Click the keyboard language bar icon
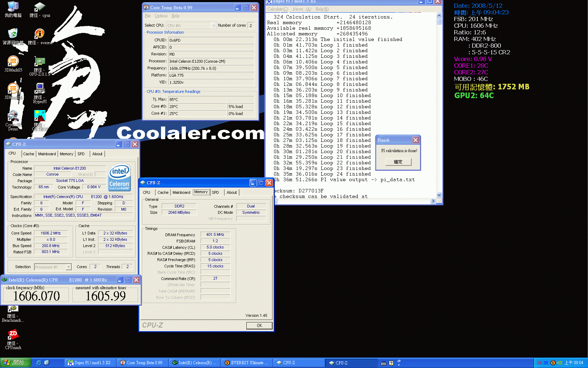 tap(384, 363)
